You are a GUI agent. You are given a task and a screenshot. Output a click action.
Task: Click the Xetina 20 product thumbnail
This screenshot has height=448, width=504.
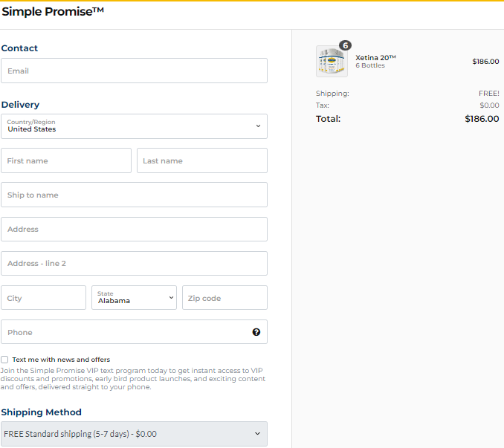(332, 62)
